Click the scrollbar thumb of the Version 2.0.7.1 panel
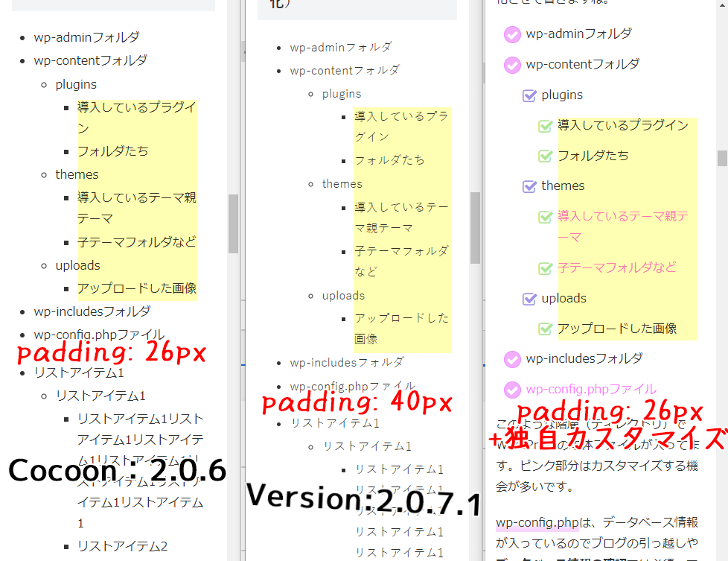The height and width of the screenshot is (561, 728). coord(475,228)
